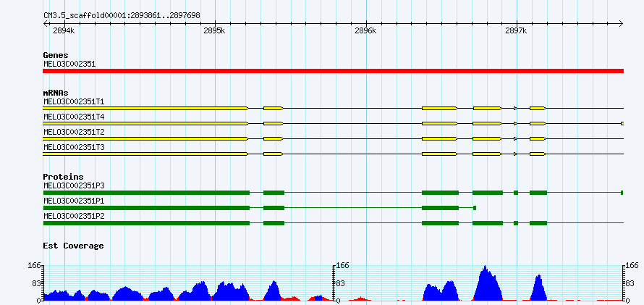Click the small final green block of MELO3C002351P1
Image resolution: width=644 pixels, height=305 pixels.
tap(475, 208)
